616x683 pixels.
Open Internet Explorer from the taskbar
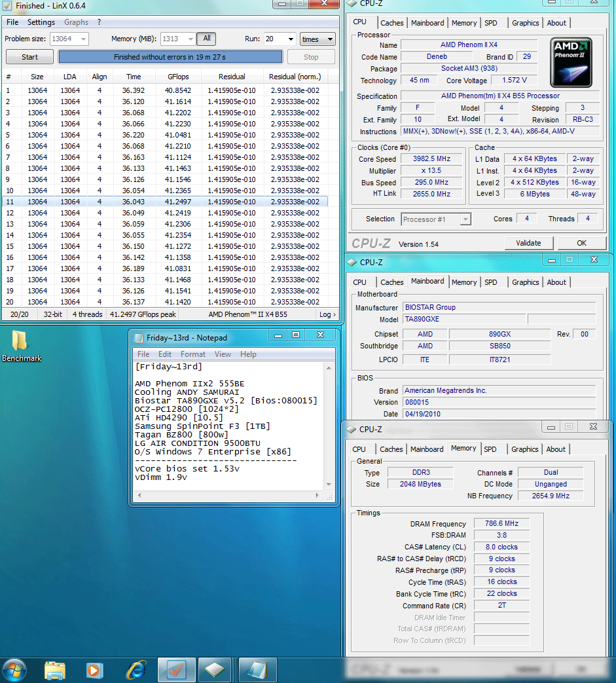pyautogui.click(x=136, y=670)
